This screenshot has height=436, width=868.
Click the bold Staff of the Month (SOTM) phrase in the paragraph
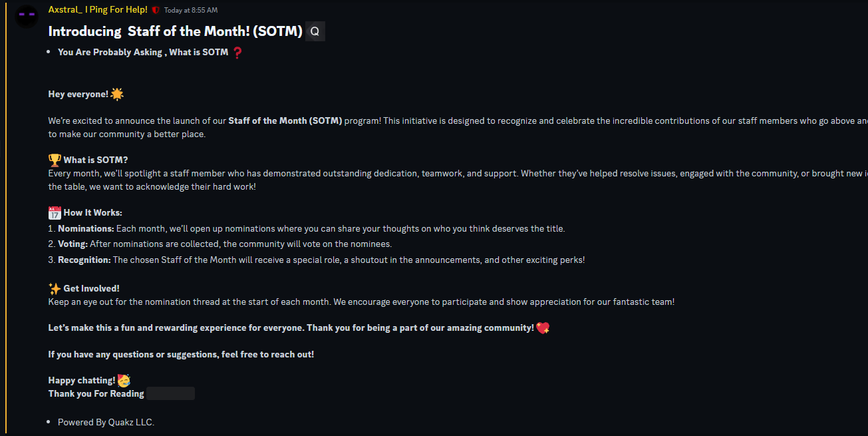(285, 120)
